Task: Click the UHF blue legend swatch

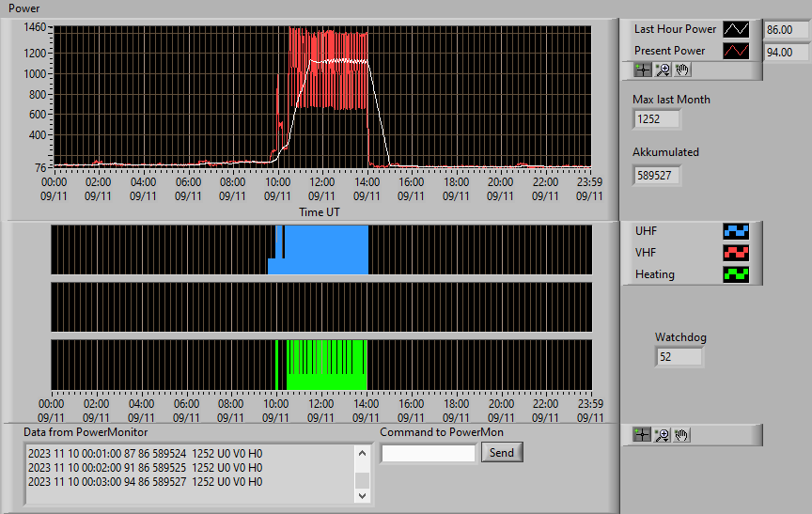Action: pos(736,231)
